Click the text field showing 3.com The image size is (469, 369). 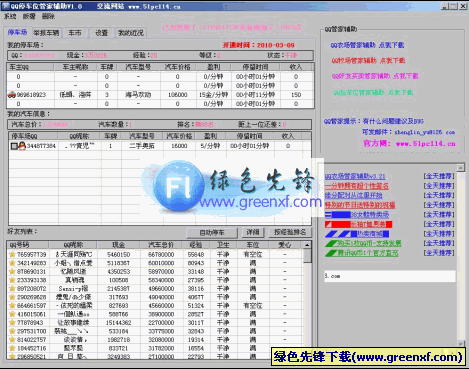point(390,276)
